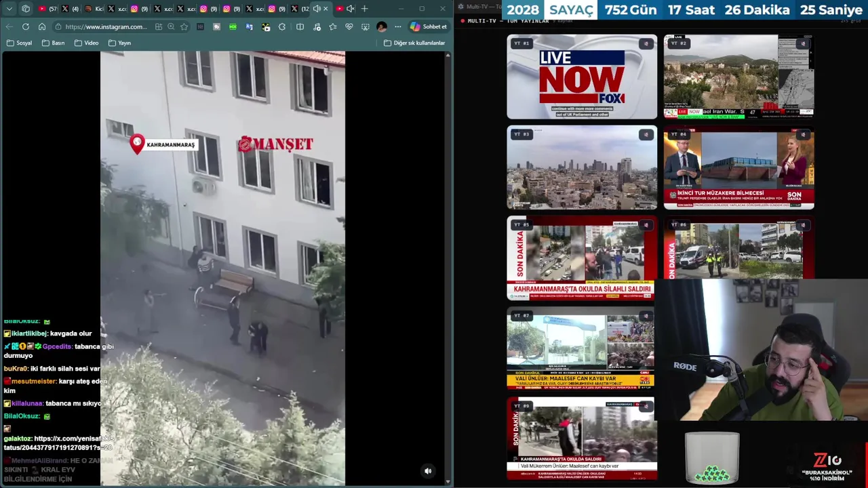This screenshot has height=488, width=868.
Task: Click the Instagram reel video
Action: pos(222,268)
